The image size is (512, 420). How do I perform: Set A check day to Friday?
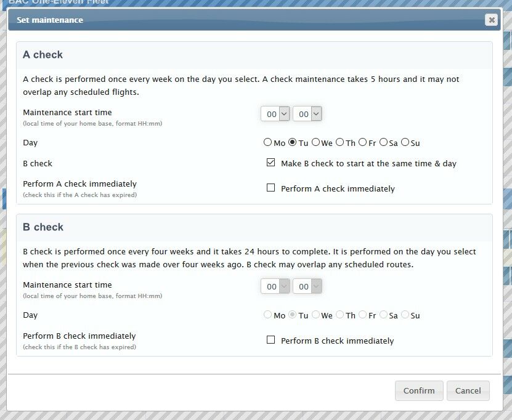362,143
